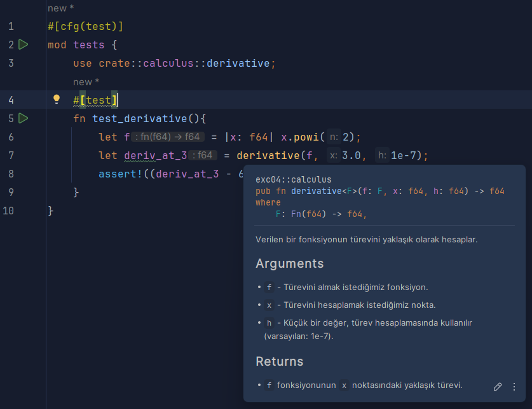This screenshot has height=409, width=532.
Task: Run module tests via green play icon on line 2
Action: [x=24, y=45]
